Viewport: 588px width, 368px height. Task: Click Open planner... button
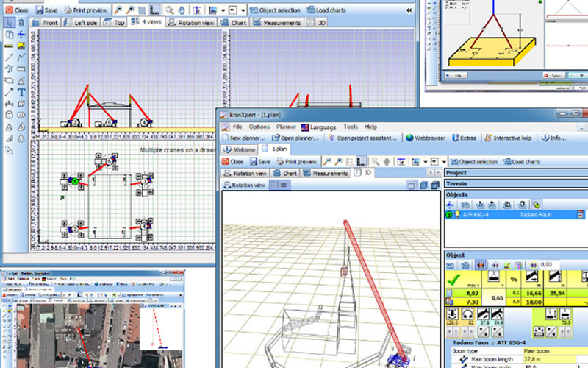pyautogui.click(x=295, y=138)
